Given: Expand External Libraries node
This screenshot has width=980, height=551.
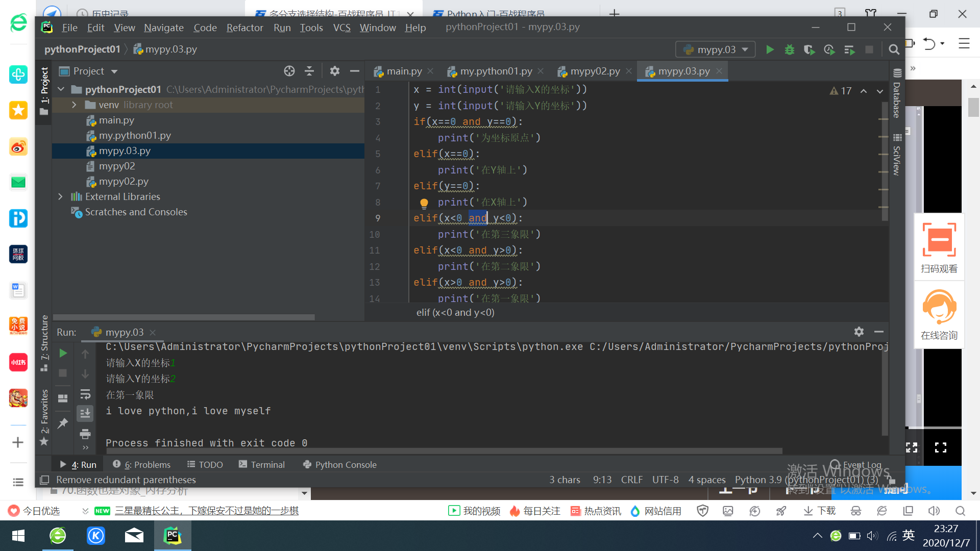Looking at the screenshot, I should coord(61,196).
